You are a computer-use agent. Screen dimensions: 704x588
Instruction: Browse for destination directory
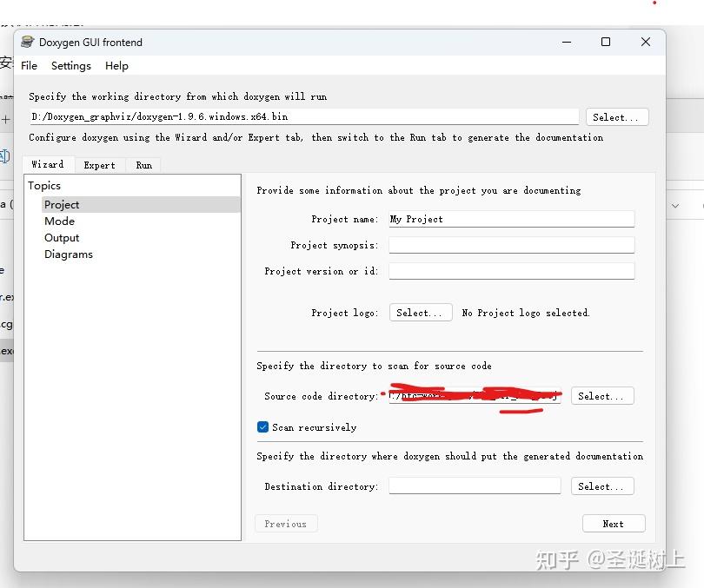point(602,486)
